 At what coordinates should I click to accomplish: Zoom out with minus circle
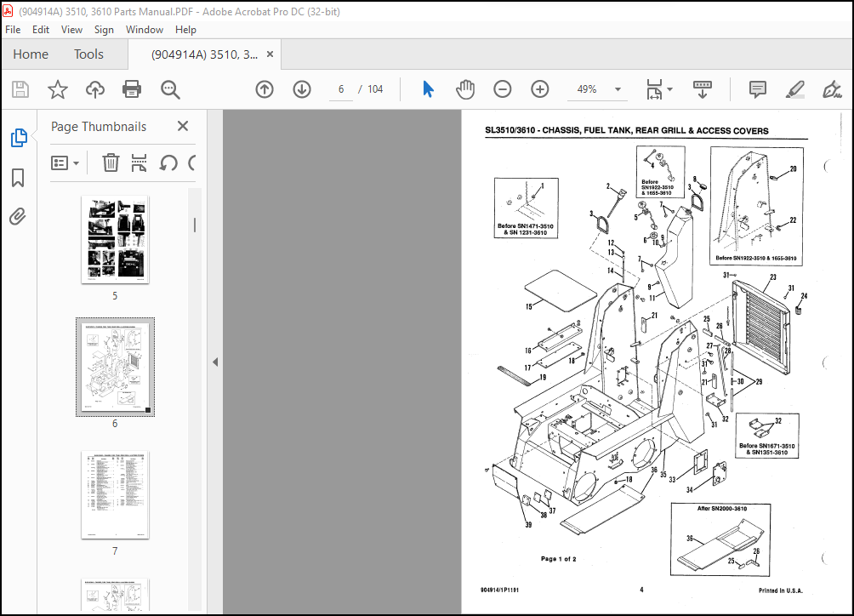502,89
